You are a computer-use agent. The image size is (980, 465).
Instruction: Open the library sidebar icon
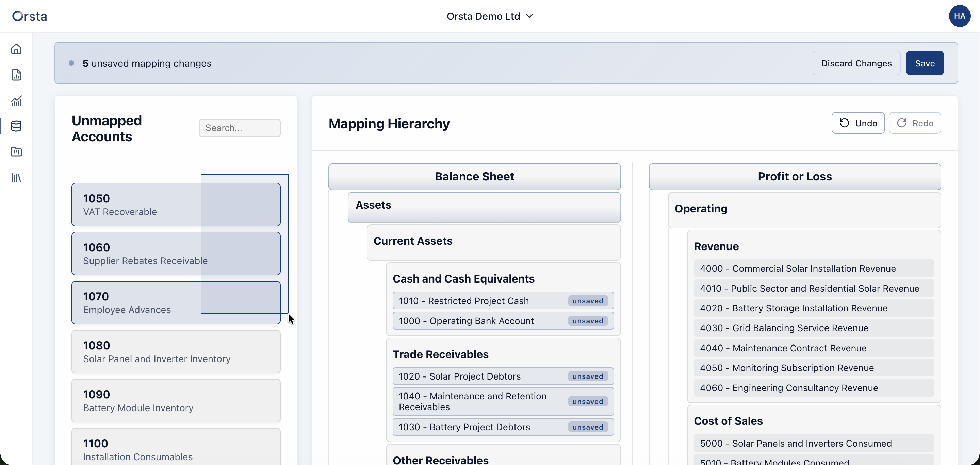coord(16,177)
